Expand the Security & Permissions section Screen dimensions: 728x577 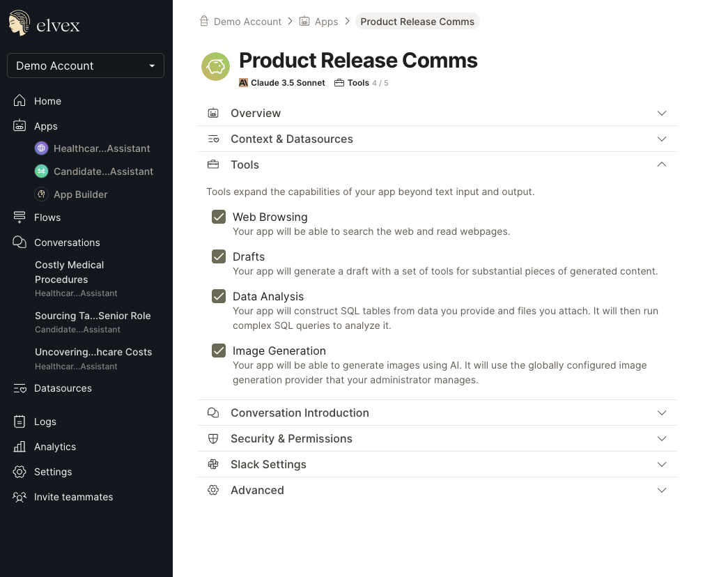tap(662, 438)
